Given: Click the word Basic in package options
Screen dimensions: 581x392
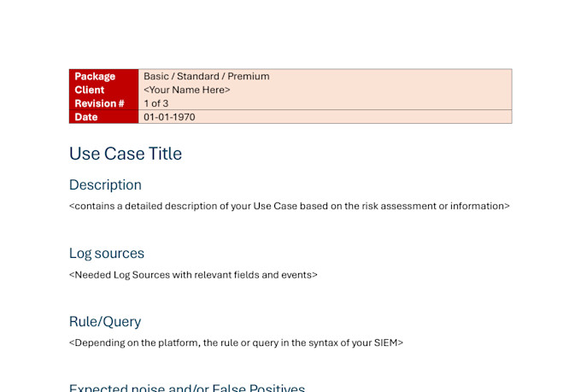Looking at the screenshot, I should pyautogui.click(x=157, y=76).
